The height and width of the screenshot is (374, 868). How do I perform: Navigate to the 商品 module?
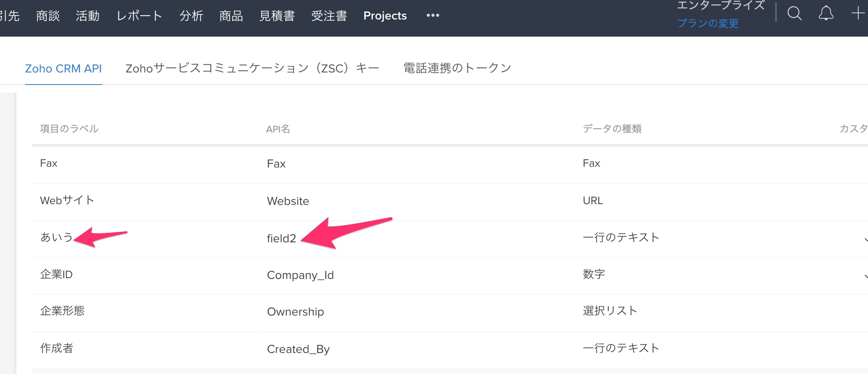click(x=231, y=16)
